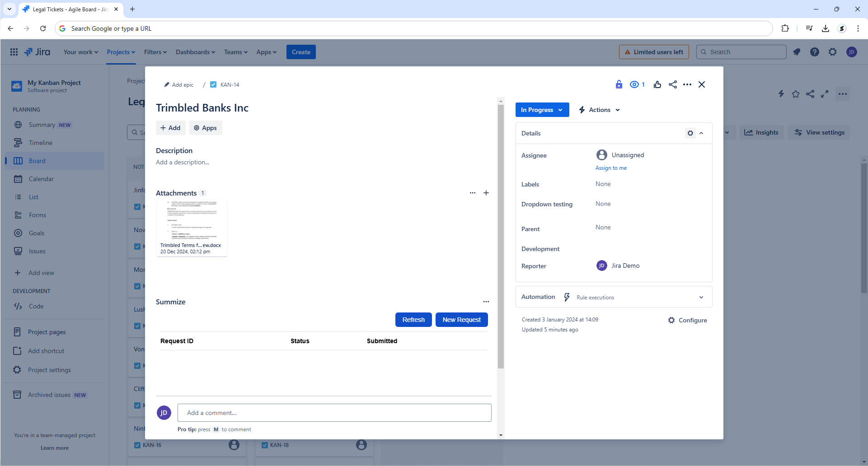Collapse the Details panel chevron
The height and width of the screenshot is (466, 868).
pyautogui.click(x=701, y=133)
